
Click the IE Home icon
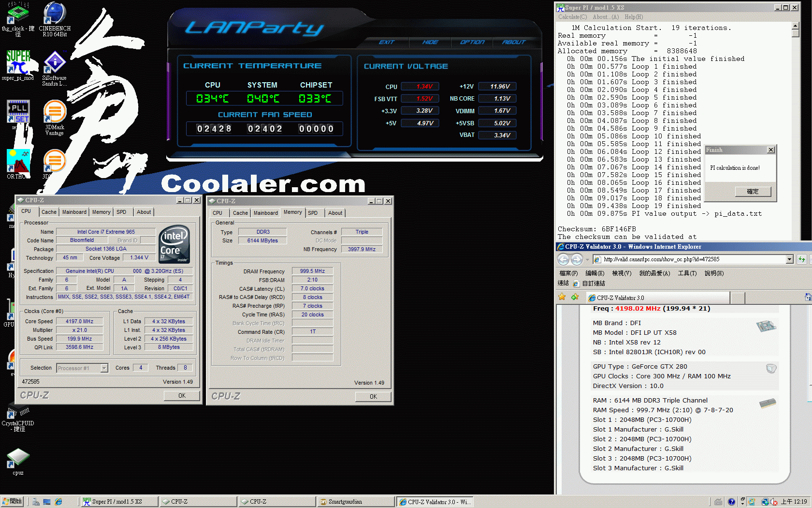808,297
